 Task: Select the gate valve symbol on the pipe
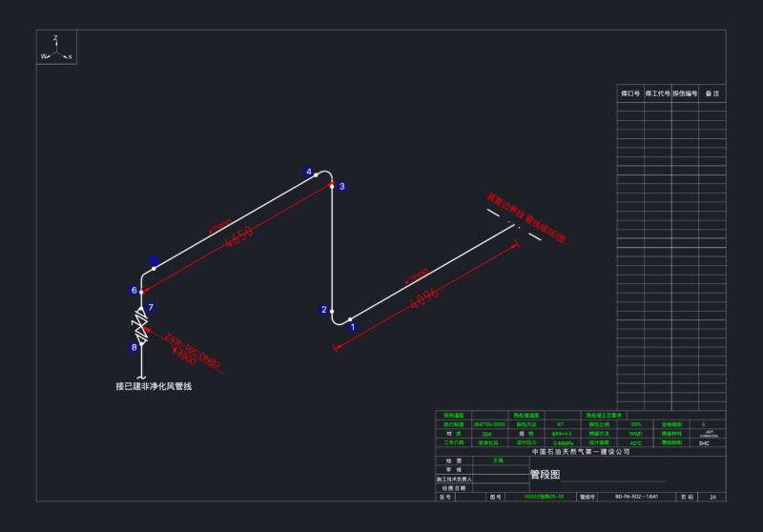coord(140,326)
